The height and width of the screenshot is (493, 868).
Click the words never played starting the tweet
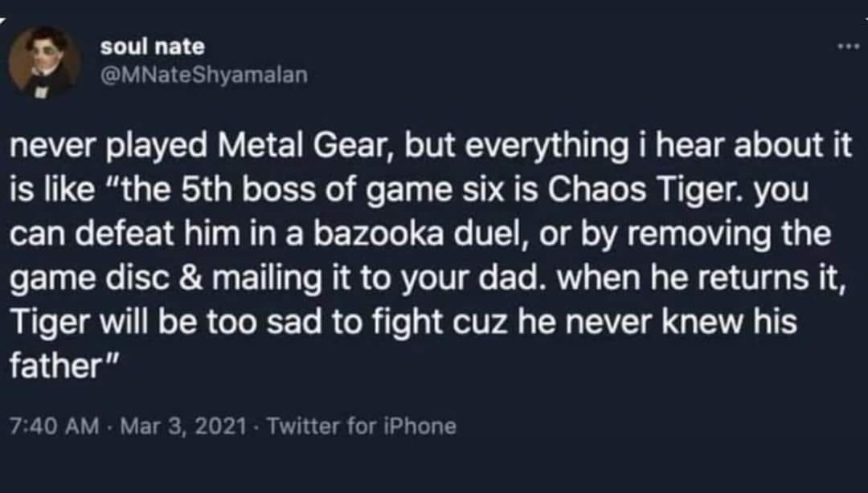[109, 147]
